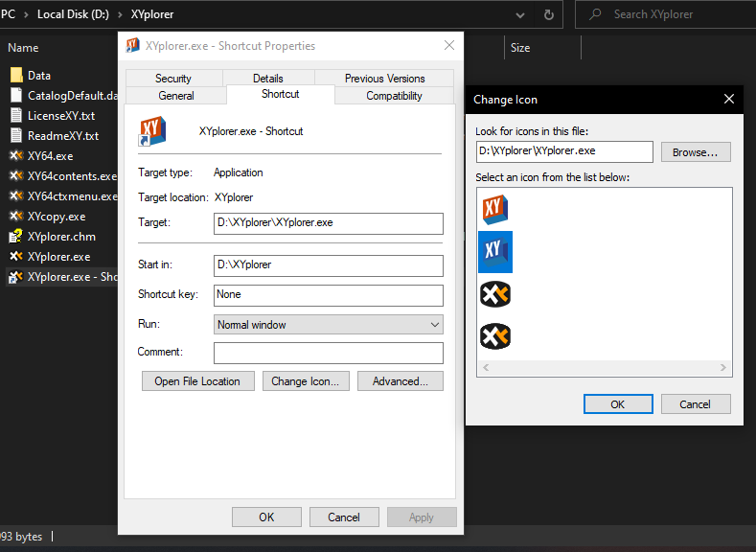
Task: Switch to the Compatibility tab
Action: [394, 96]
